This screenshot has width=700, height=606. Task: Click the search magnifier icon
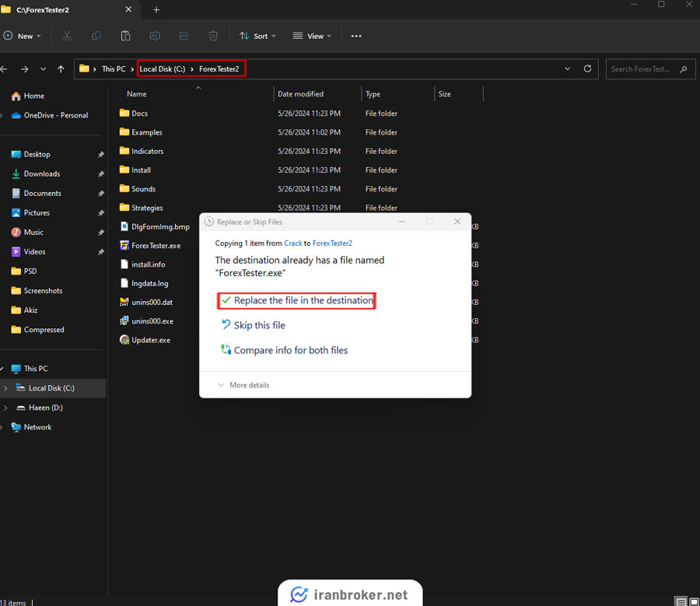tap(684, 69)
